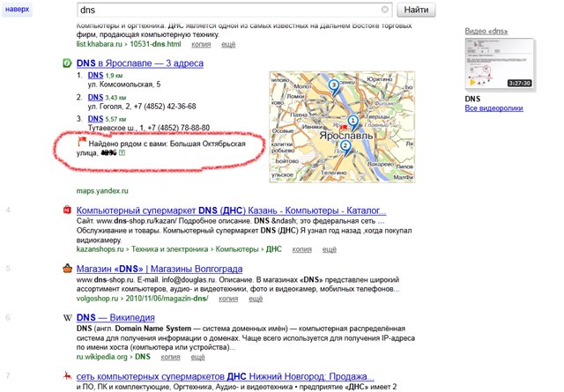Viewport: 564px width, 392px height.
Task: Click the search input containing 'dns'
Action: [235, 10]
